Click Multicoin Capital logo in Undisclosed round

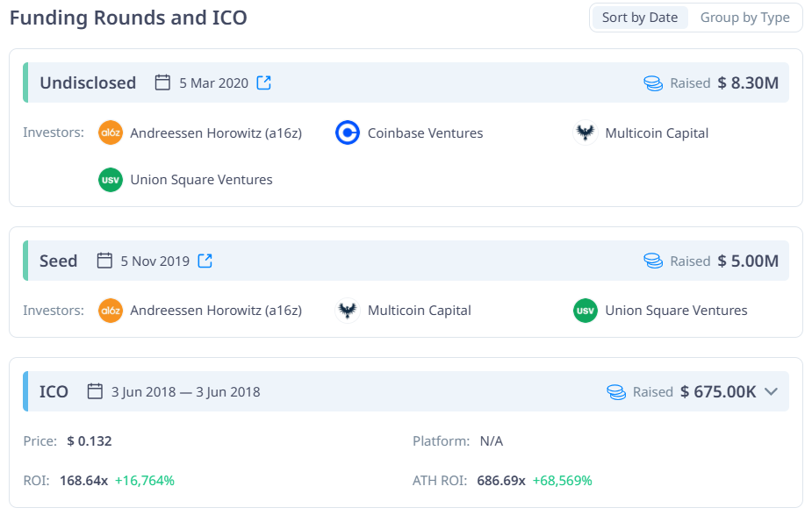[x=586, y=133]
